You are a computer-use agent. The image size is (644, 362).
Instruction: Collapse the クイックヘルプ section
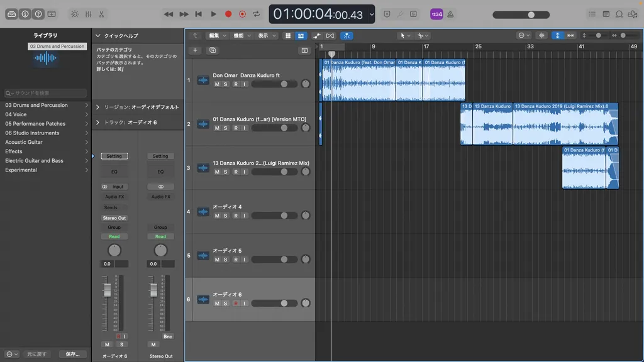(97, 36)
